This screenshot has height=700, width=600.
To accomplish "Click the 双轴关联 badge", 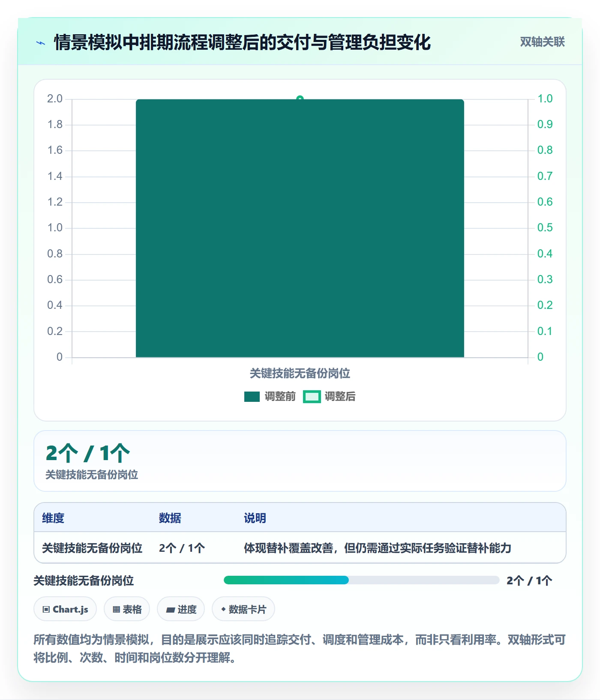I will click(542, 42).
